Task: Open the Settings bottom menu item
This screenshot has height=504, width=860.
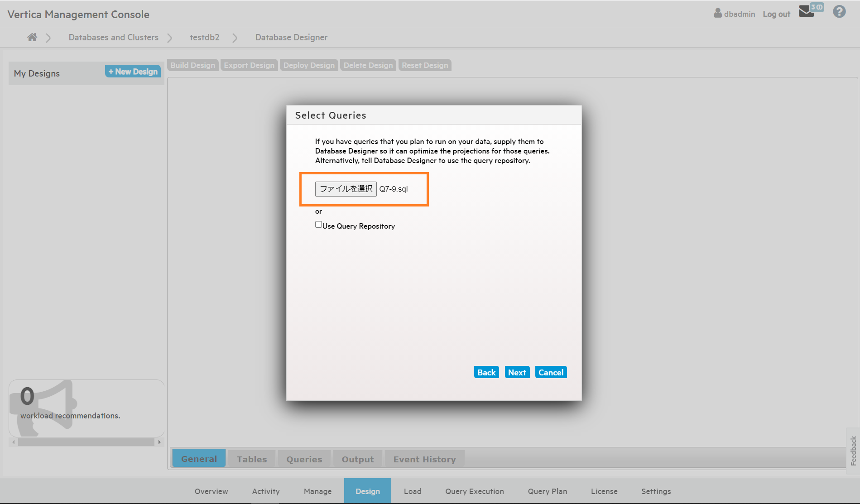Action: pyautogui.click(x=656, y=491)
